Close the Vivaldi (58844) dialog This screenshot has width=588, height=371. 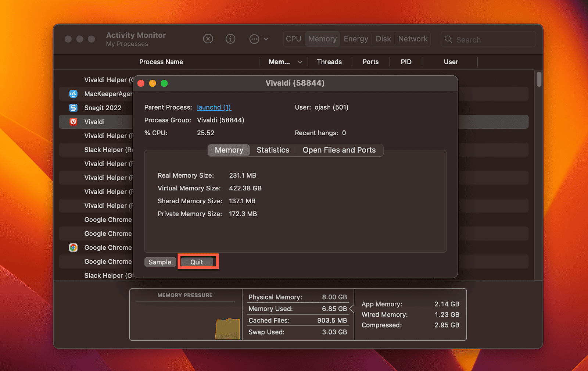141,83
